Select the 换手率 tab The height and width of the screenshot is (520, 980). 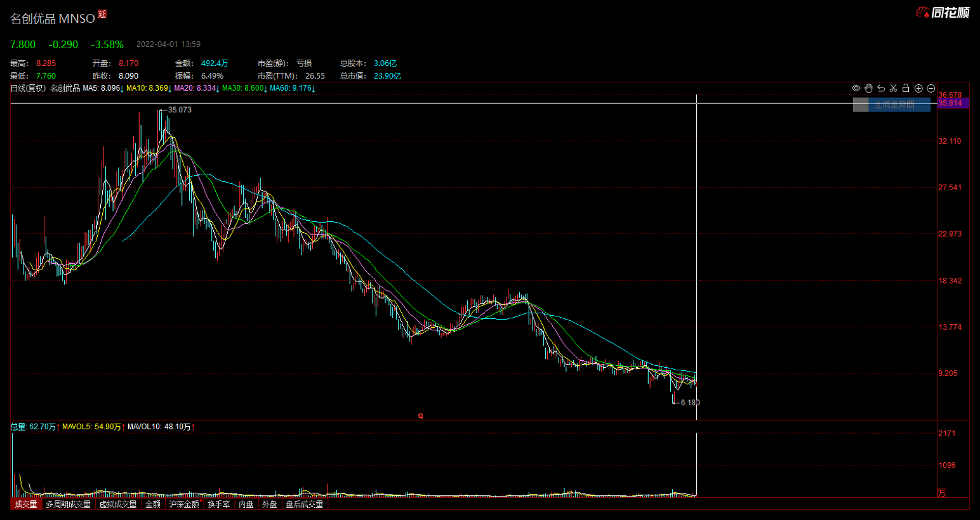[x=219, y=504]
